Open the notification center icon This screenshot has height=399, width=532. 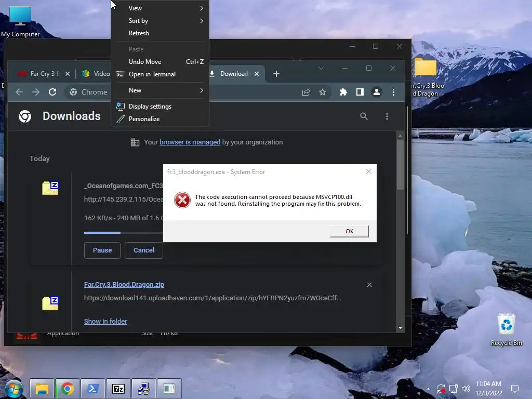tap(515, 389)
